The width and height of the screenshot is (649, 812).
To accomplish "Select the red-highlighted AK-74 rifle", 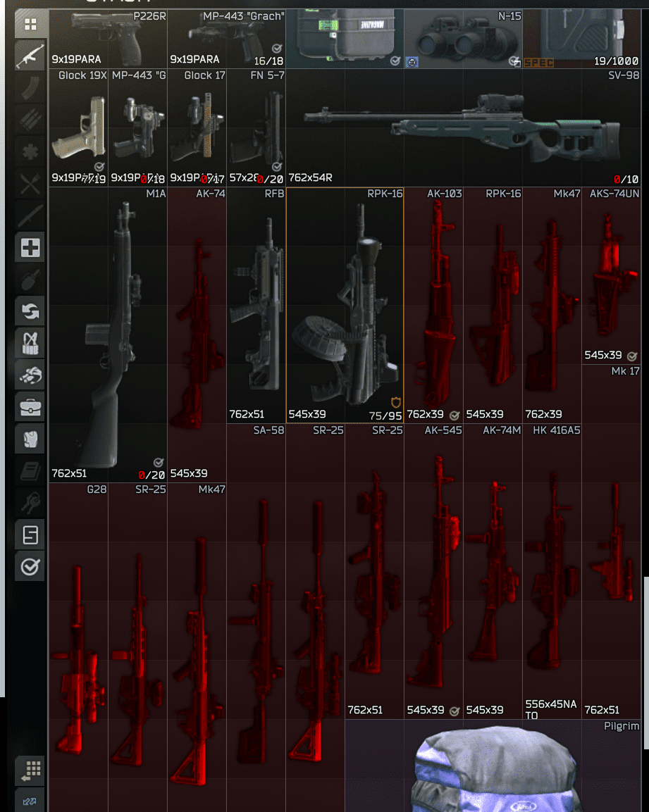I will point(197,335).
